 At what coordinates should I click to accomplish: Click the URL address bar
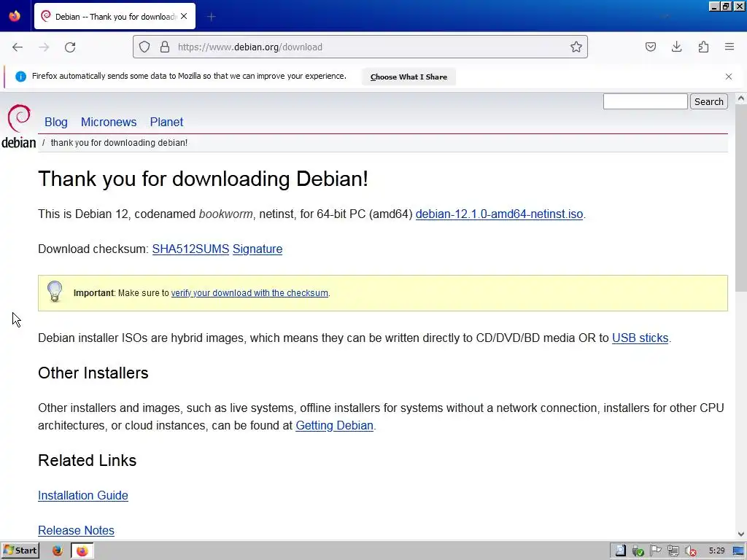point(360,47)
